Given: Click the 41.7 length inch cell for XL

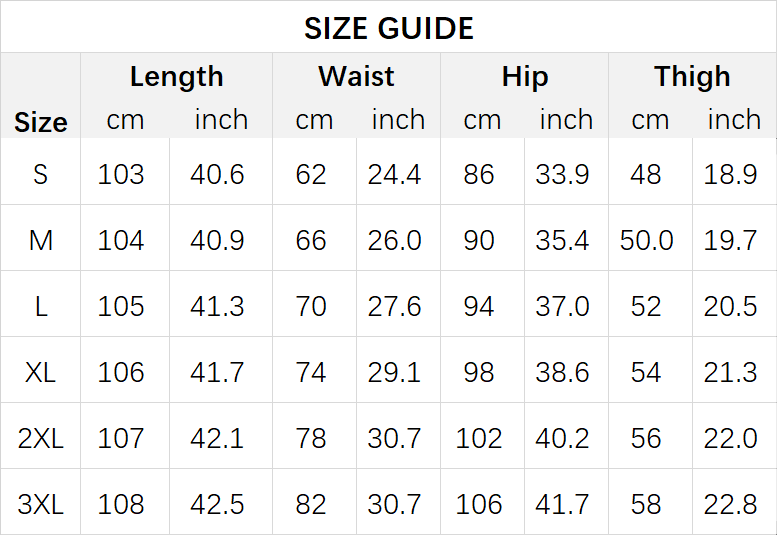Looking at the screenshot, I should tap(217, 373).
